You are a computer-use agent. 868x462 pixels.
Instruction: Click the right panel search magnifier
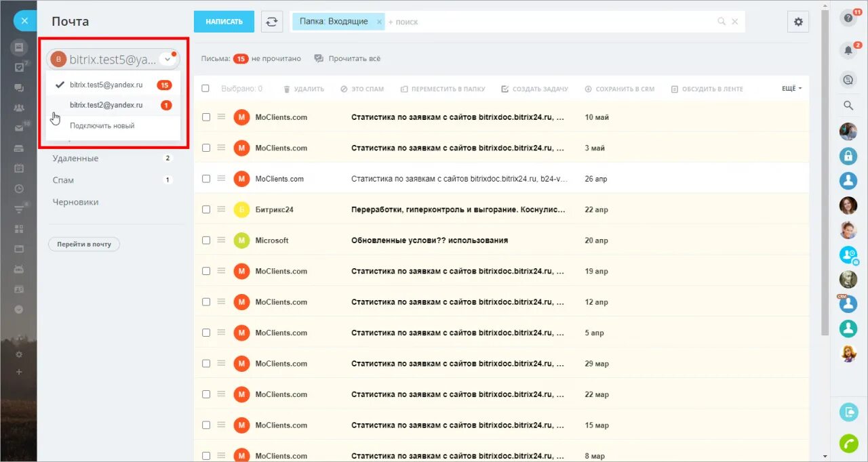(x=848, y=106)
